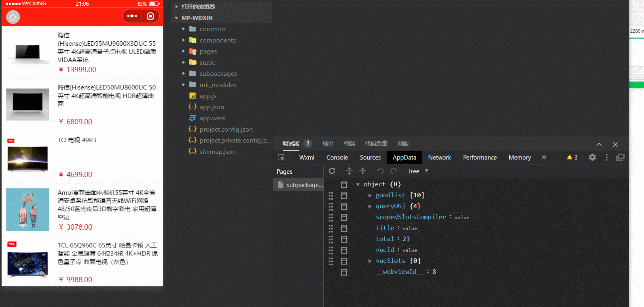
Task: Expand the 打开的编辑器 section
Action: pos(176,6)
